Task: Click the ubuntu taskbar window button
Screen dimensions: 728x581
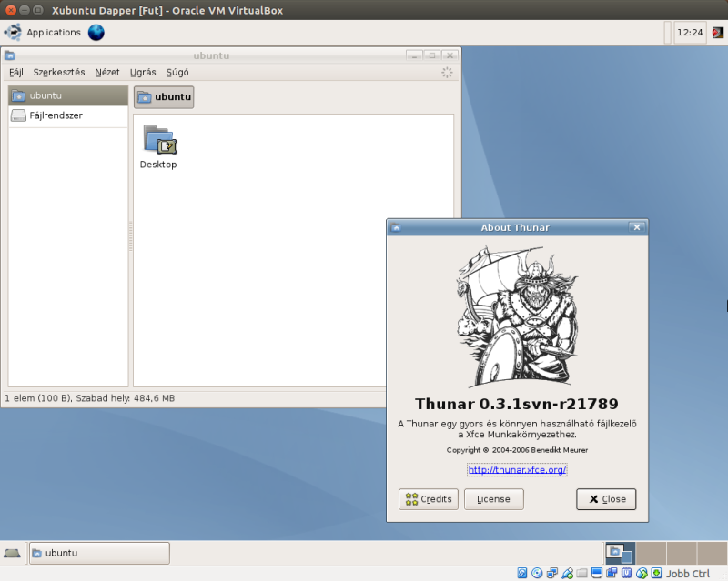Action: point(99,553)
